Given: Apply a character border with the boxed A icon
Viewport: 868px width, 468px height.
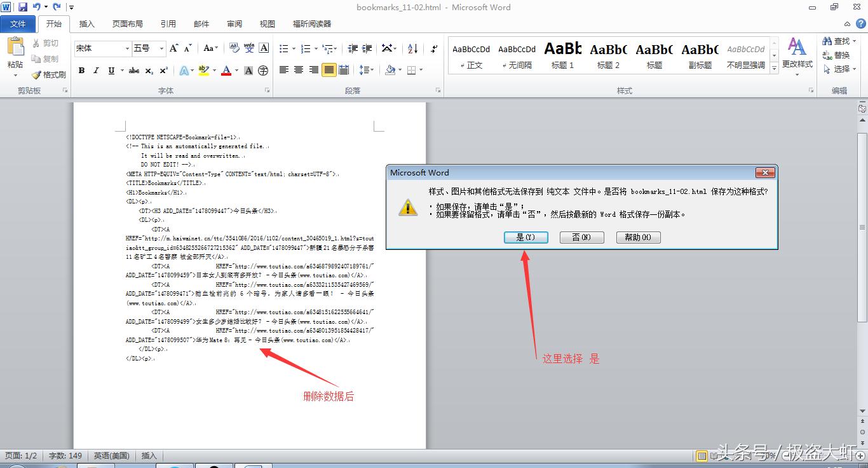Looking at the screenshot, I should click(x=264, y=48).
